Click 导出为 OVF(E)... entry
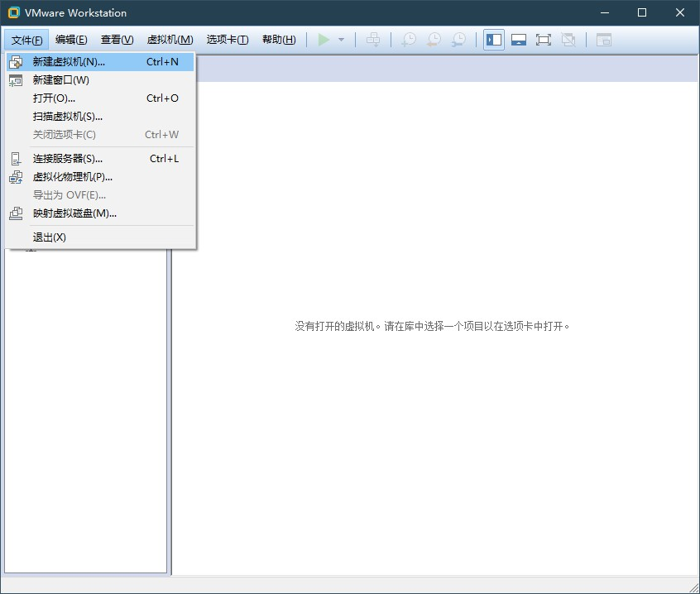This screenshot has width=700, height=594. (x=100, y=195)
